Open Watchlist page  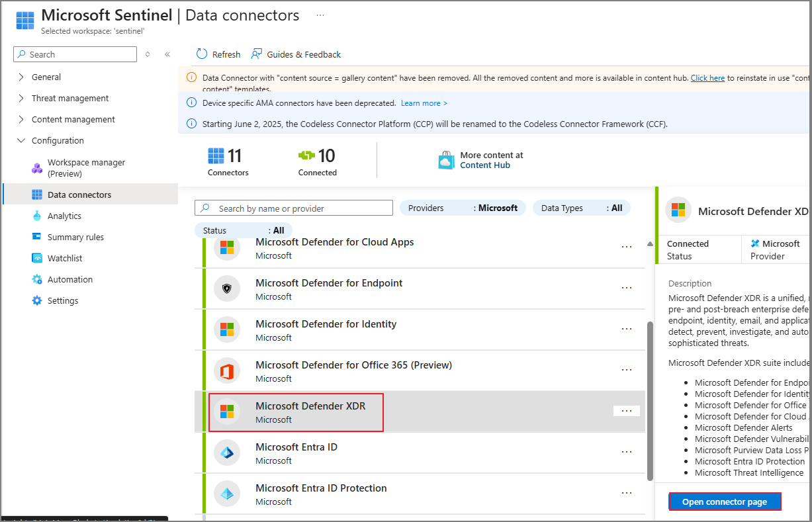tap(65, 258)
